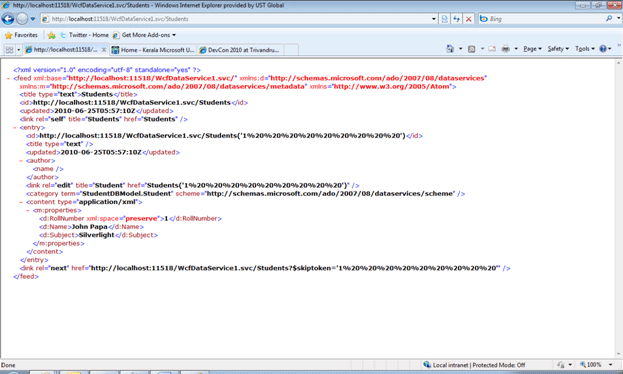
Task: Click the search magnifier icon
Action: tap(609, 18)
